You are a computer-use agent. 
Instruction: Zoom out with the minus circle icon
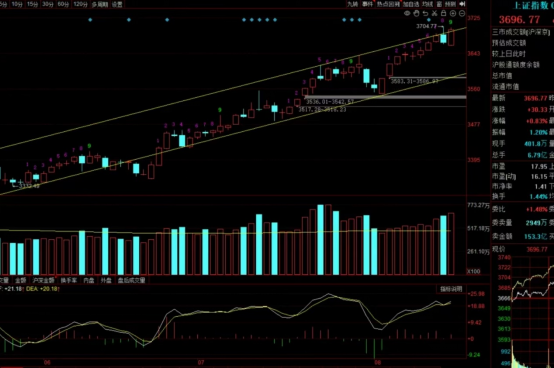coord(461,13)
